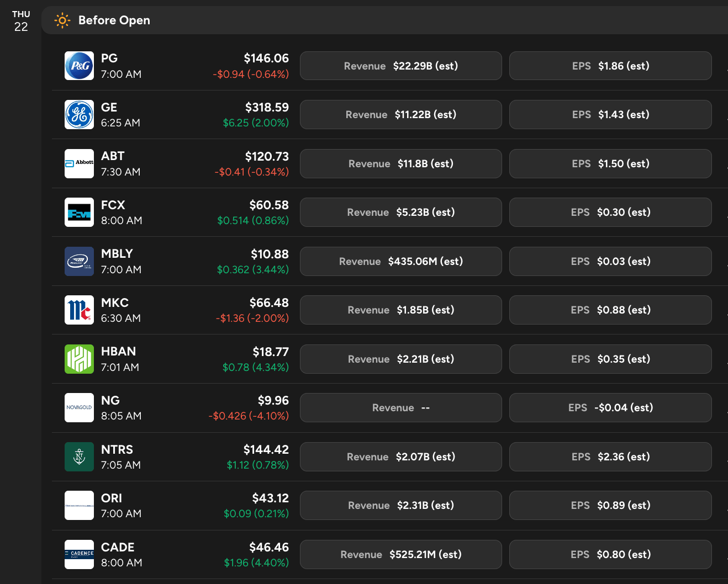Click PG share price $146.06
This screenshot has width=728, height=584.
(x=266, y=58)
